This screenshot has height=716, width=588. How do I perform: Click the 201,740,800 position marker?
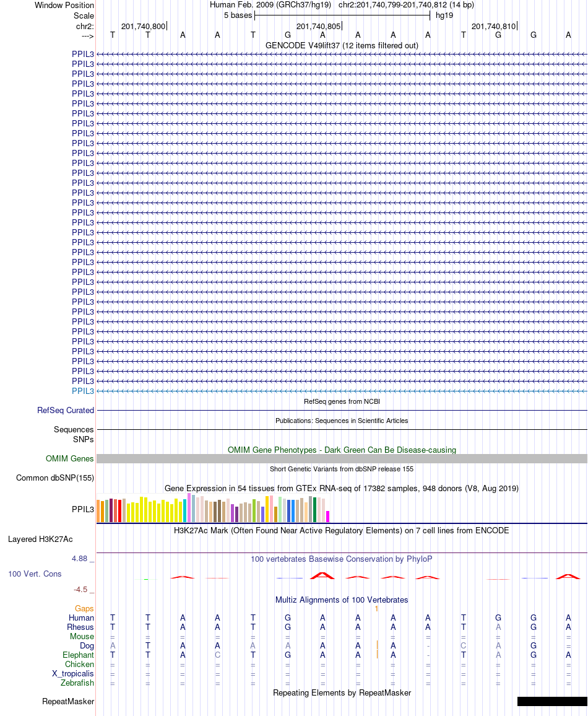pos(143,26)
